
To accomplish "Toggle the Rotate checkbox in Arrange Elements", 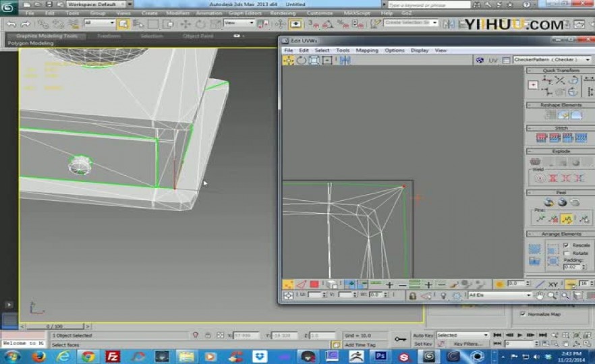I will pyautogui.click(x=566, y=253).
